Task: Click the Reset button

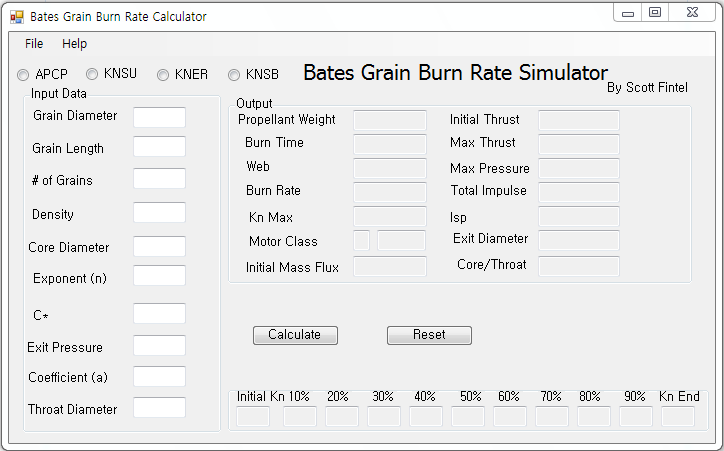Action: coord(429,335)
